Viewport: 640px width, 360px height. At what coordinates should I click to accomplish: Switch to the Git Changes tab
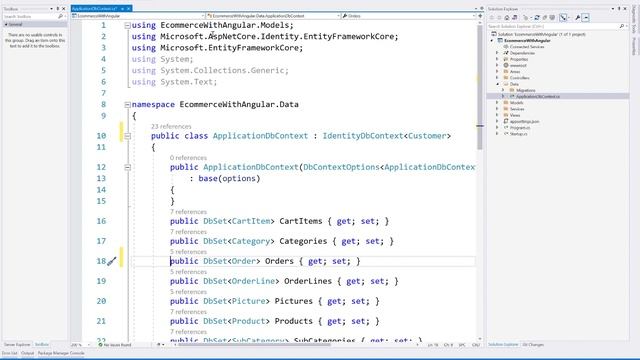[x=533, y=345]
